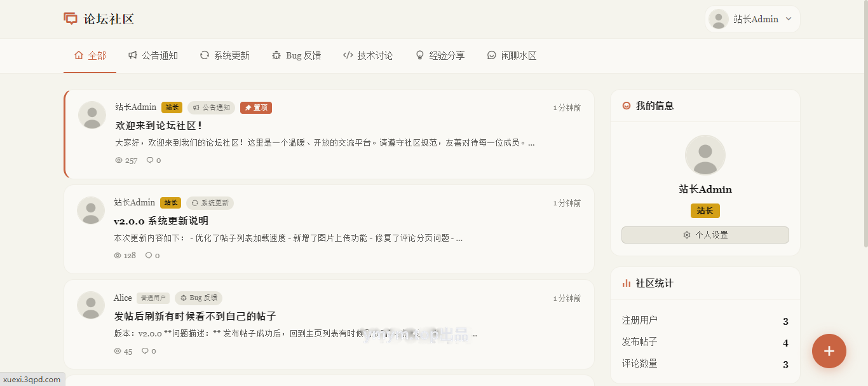Click the forum logo icon
The width and height of the screenshot is (868, 386).
(71, 18)
